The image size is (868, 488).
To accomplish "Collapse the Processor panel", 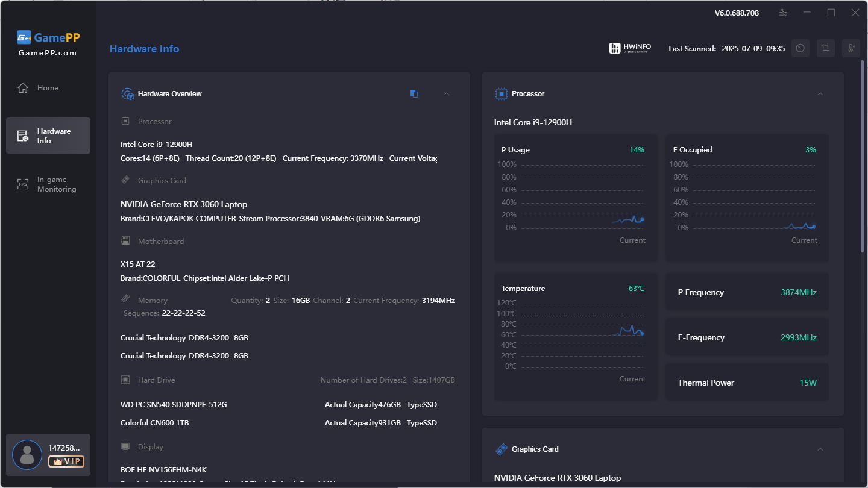I will tap(820, 94).
